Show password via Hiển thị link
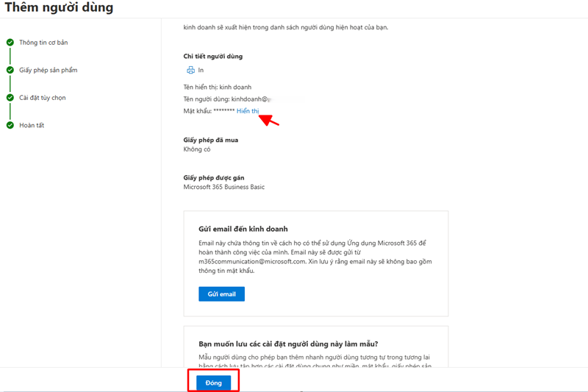The image size is (588, 392). click(248, 111)
